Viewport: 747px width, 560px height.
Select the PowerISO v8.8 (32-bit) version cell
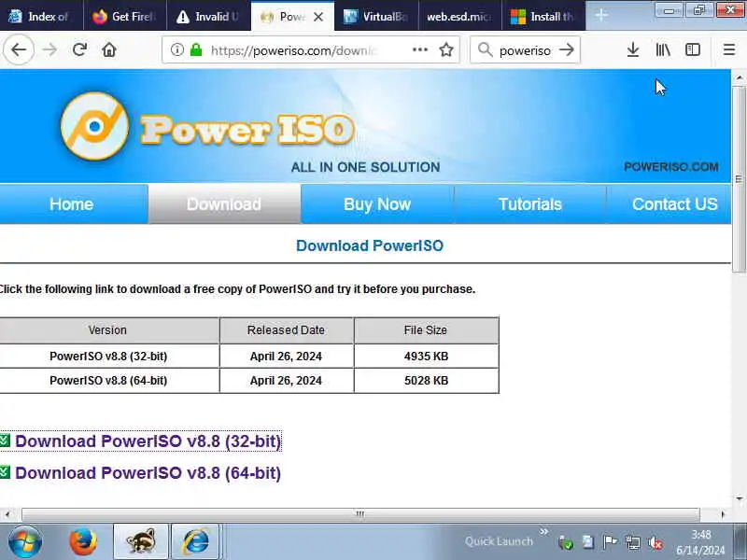(x=108, y=357)
